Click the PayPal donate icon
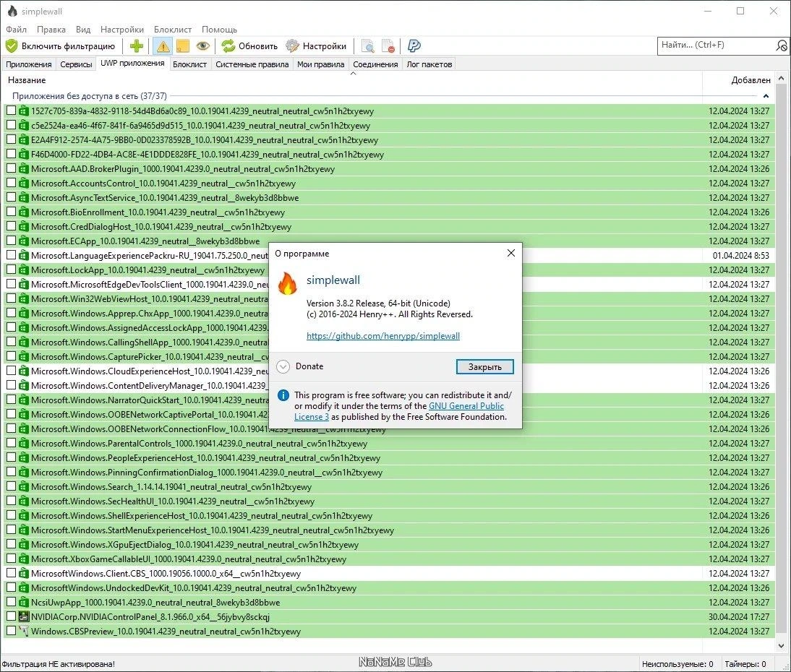Screen dimensions: 791x672 (414, 46)
